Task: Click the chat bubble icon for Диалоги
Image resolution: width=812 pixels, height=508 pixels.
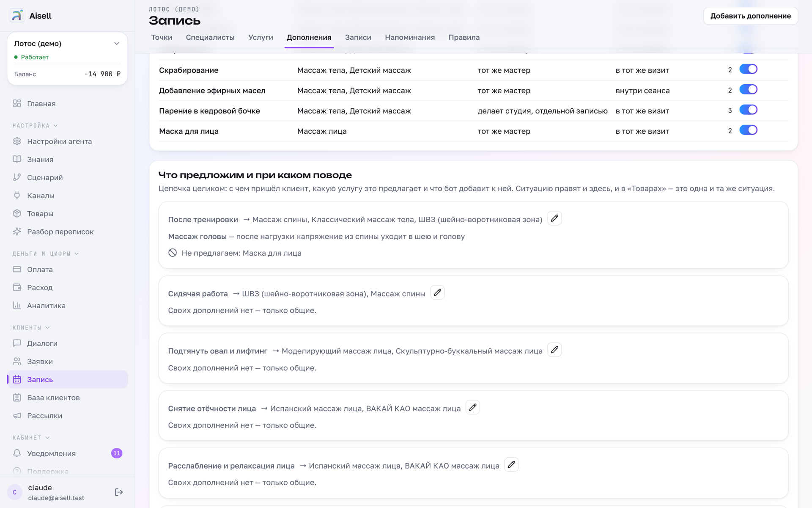Action: coord(17,343)
